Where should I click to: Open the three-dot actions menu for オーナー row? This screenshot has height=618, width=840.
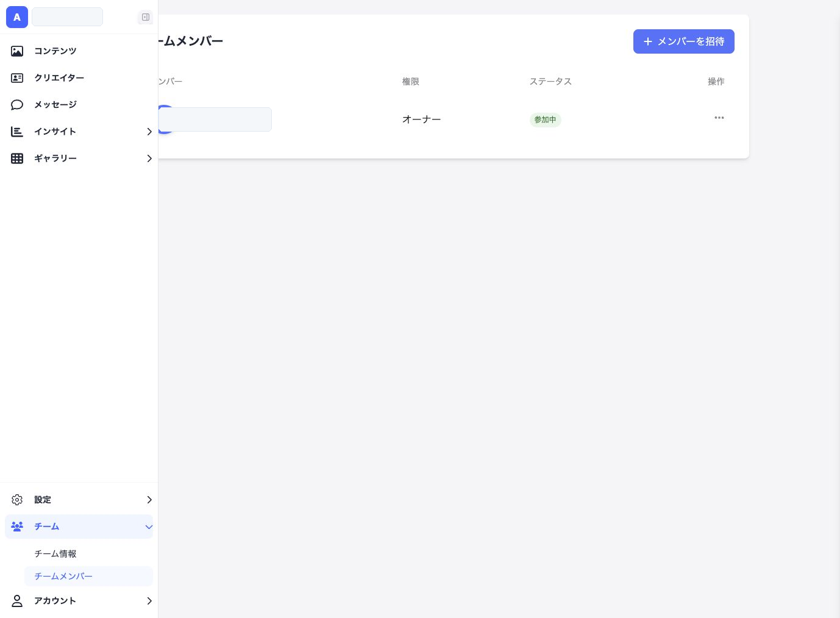tap(719, 118)
